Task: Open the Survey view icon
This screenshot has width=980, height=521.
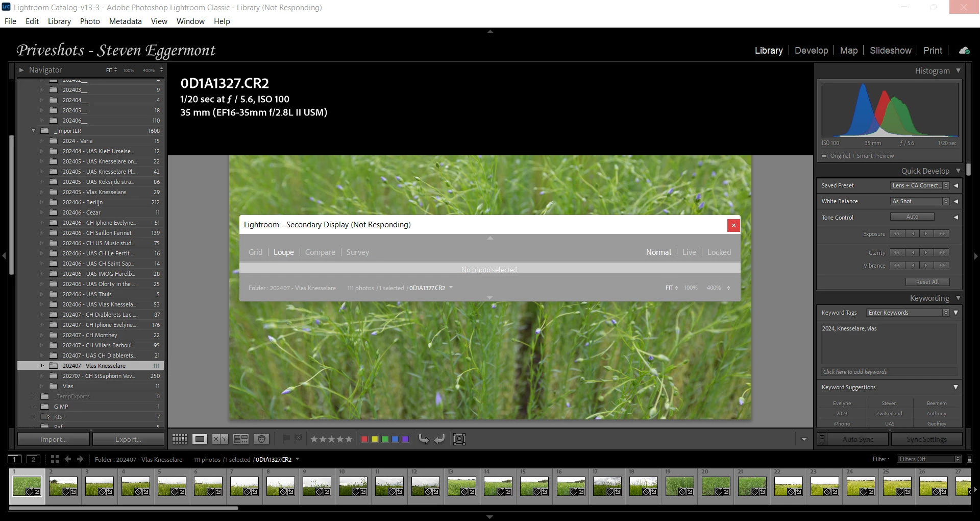Action: coord(240,439)
